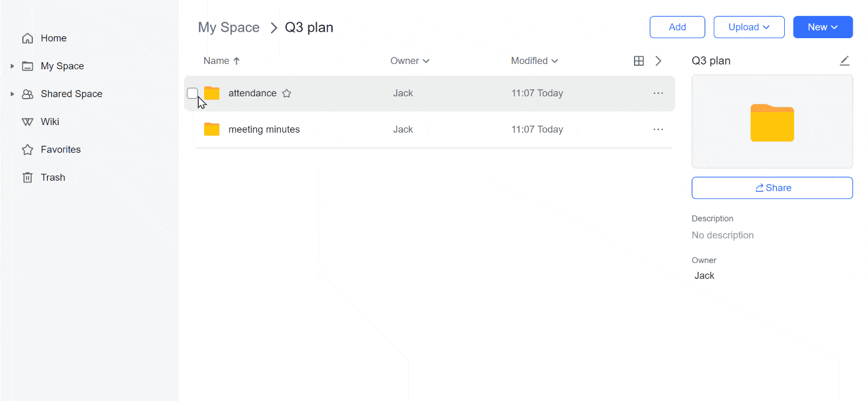868x401 pixels.
Task: Open the Wiki section
Action: click(x=49, y=122)
